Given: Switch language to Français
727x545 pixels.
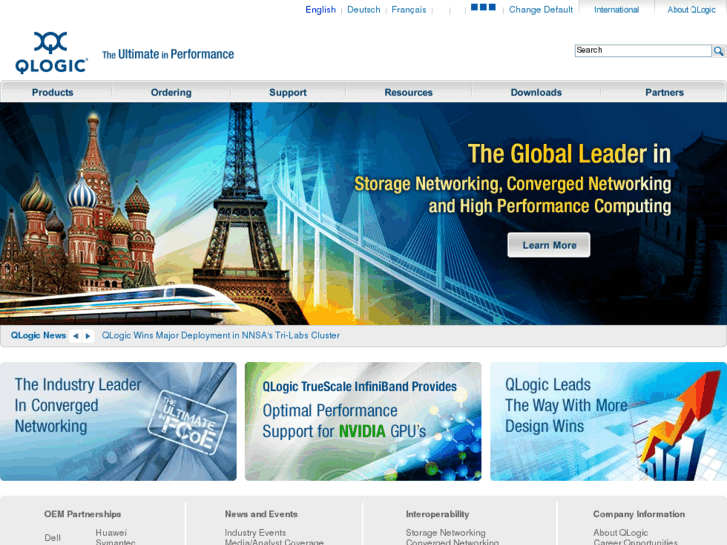Looking at the screenshot, I should (408, 10).
